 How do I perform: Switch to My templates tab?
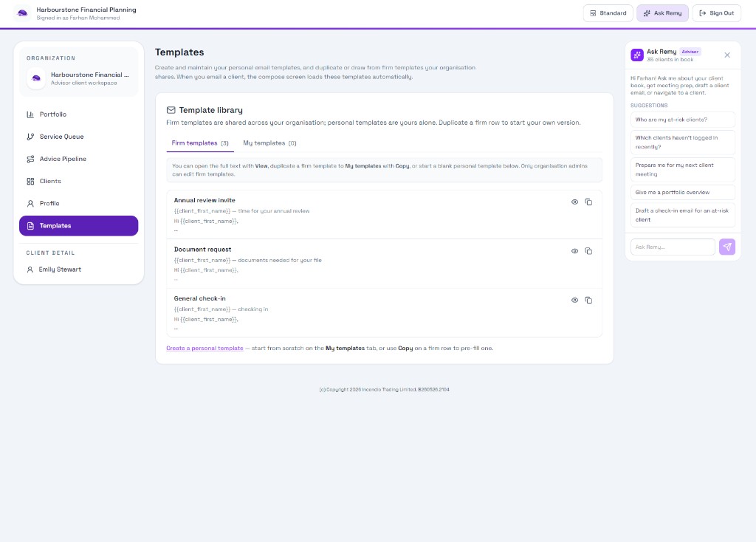pos(269,143)
